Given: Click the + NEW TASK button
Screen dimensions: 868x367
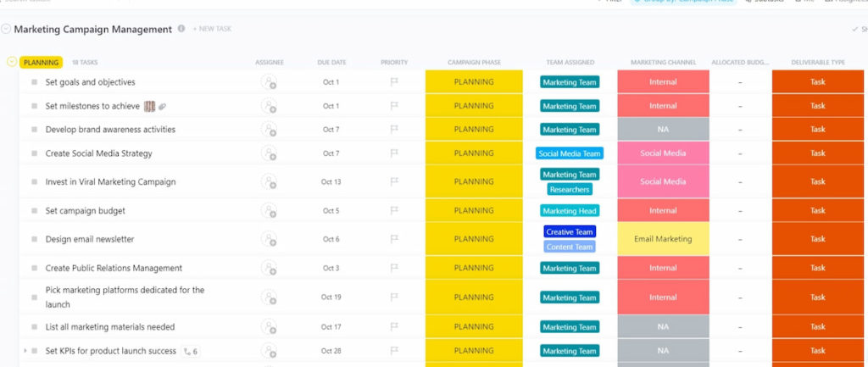Looking at the screenshot, I should point(212,30).
